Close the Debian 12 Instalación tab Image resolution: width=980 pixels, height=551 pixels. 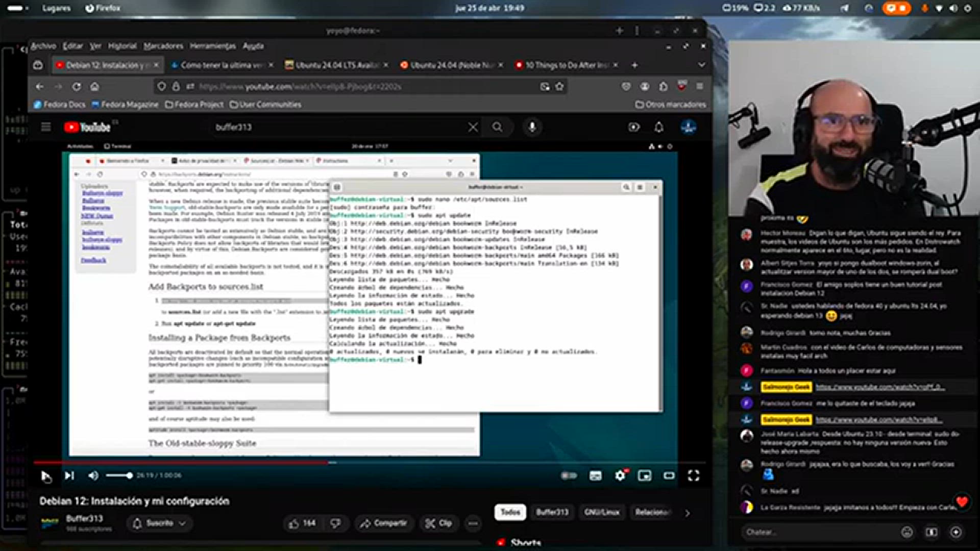coord(156,65)
